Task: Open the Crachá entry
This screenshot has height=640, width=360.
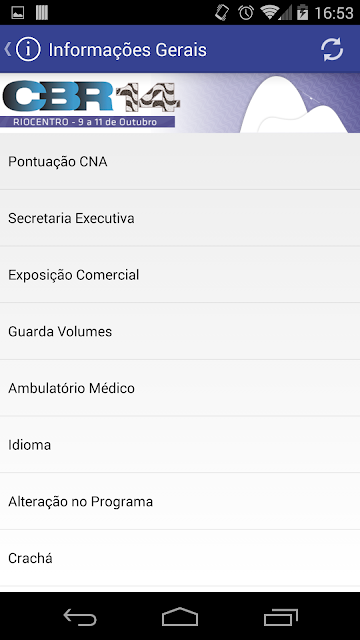Action: tap(180, 558)
